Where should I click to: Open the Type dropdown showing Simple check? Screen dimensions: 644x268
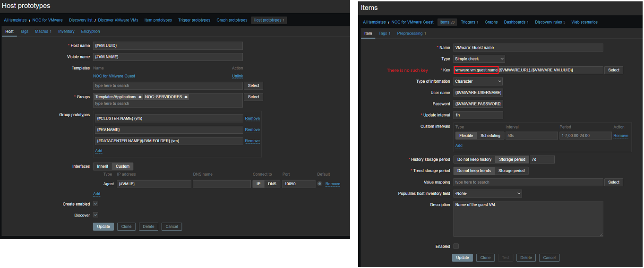(479, 59)
